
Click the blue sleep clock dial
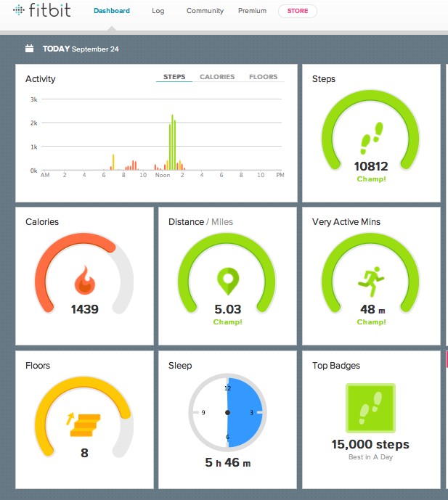[x=243, y=412]
